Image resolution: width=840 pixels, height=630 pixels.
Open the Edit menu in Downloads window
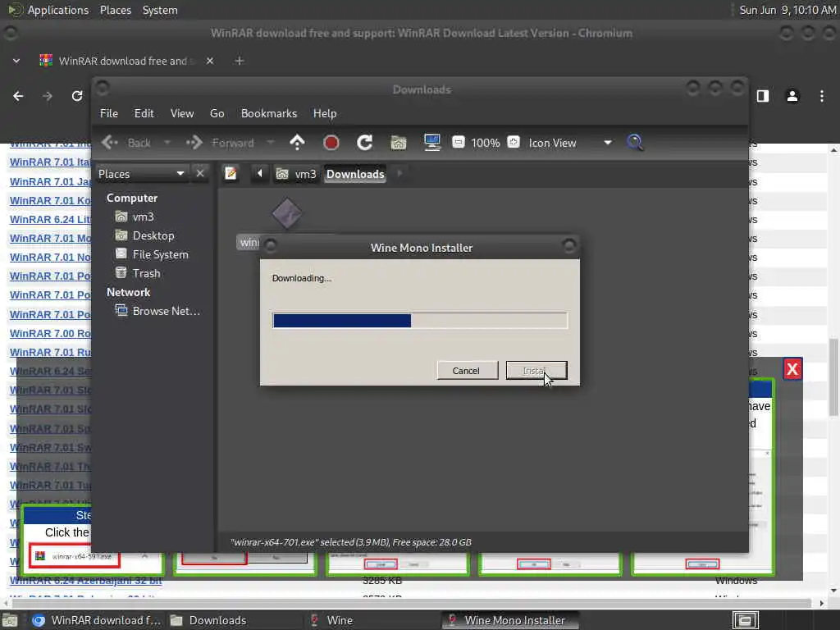[x=144, y=113]
